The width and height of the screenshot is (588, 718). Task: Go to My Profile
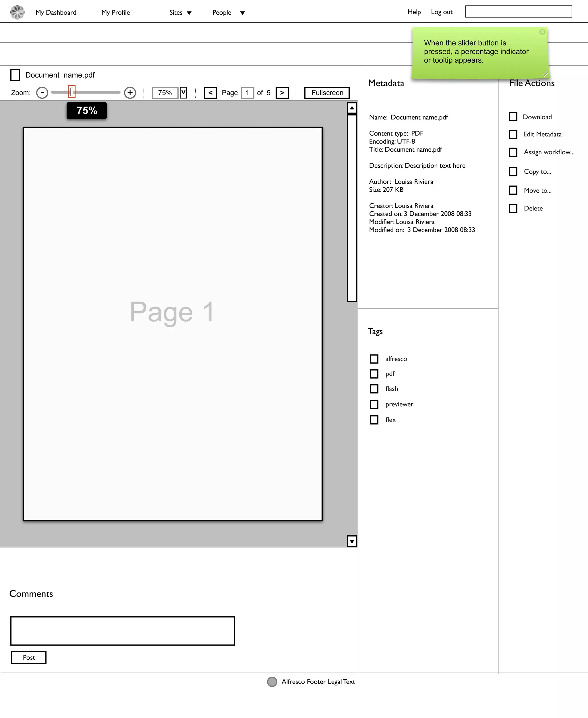coord(115,13)
